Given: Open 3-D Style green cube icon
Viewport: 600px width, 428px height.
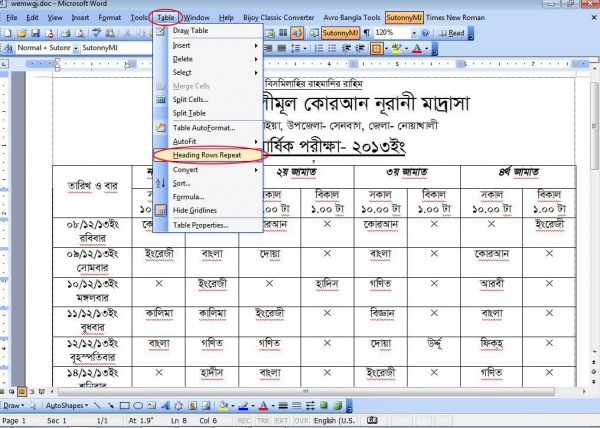Looking at the screenshot, I should pos(338,405).
